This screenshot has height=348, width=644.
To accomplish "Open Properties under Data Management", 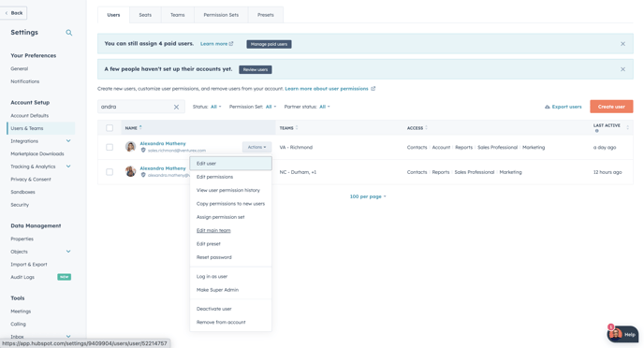I will click(x=22, y=239).
